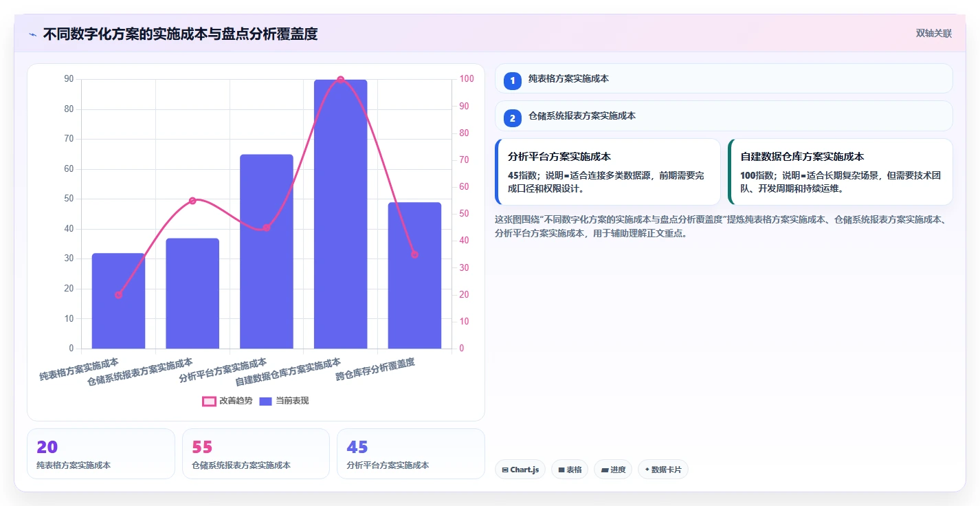Click the 45指数 description text
The image size is (980, 506).
608,182
